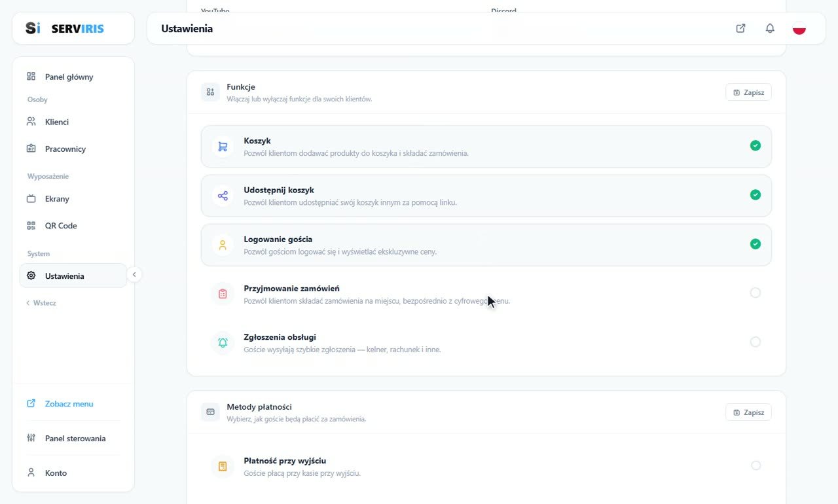The image size is (838, 504).
Task: Click the QR Code icon
Action: tap(31, 226)
